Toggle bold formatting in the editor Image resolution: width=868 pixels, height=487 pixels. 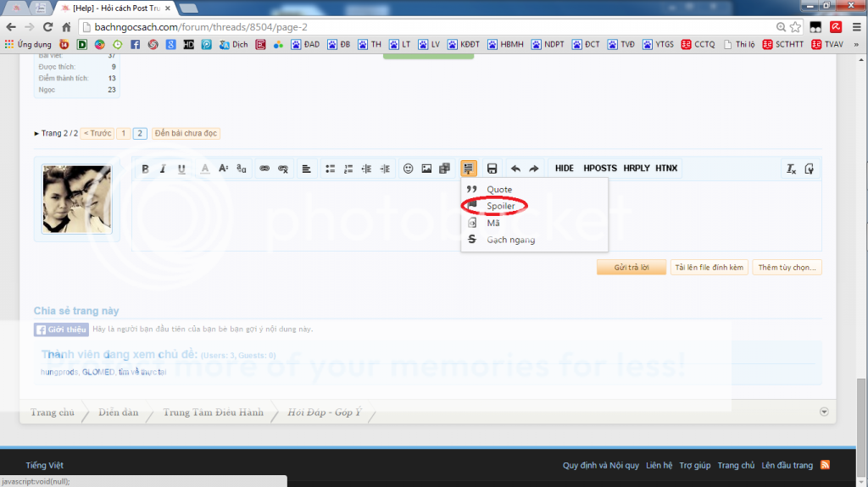tap(145, 169)
